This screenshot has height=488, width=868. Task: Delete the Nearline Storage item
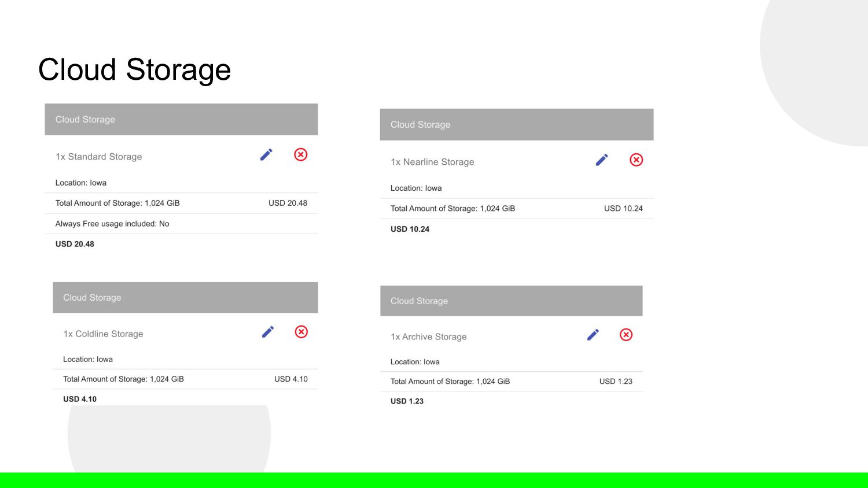pyautogui.click(x=637, y=160)
